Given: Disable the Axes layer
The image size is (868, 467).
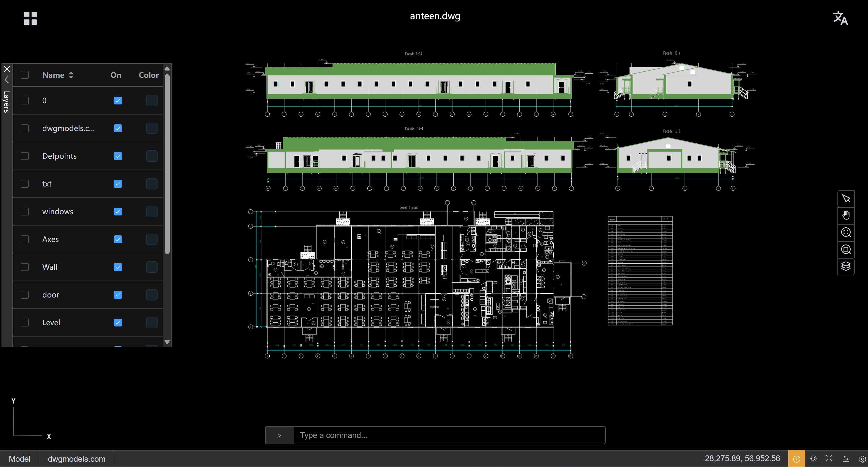Looking at the screenshot, I should click(x=118, y=239).
